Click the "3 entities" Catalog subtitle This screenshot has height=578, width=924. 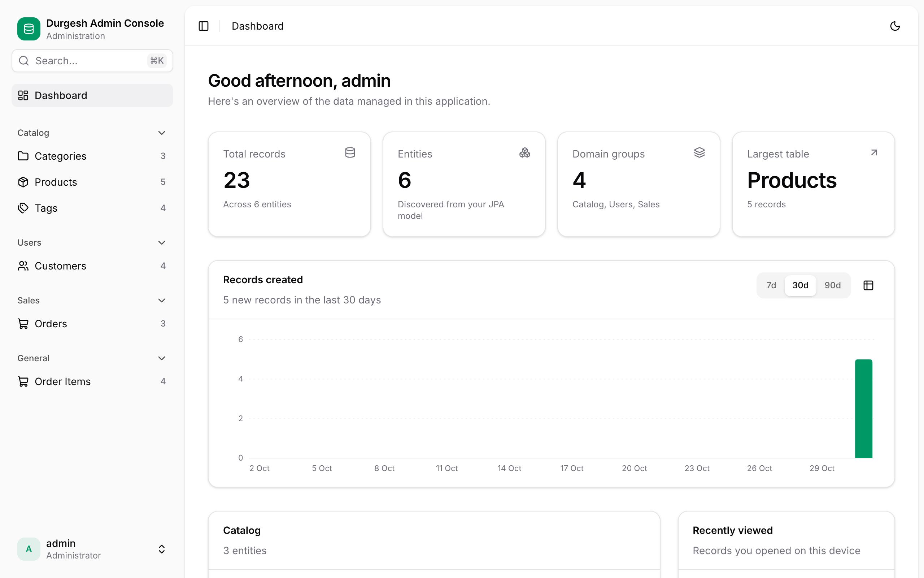point(245,551)
